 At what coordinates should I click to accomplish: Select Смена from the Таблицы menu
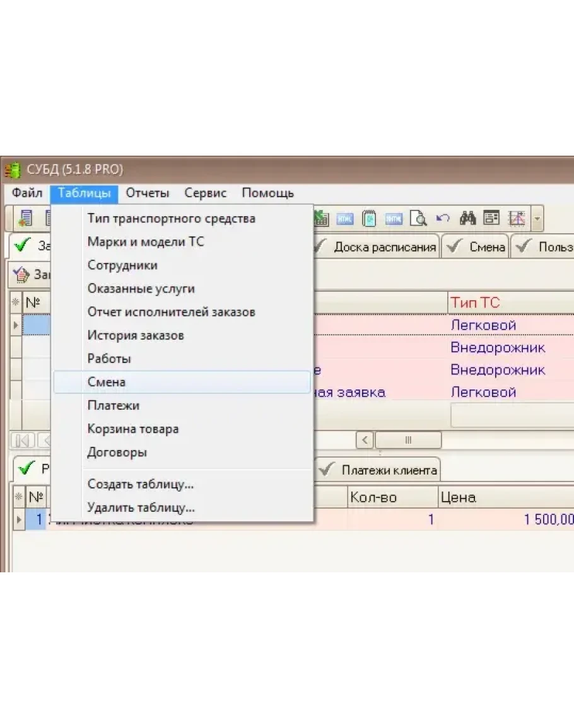point(107,382)
